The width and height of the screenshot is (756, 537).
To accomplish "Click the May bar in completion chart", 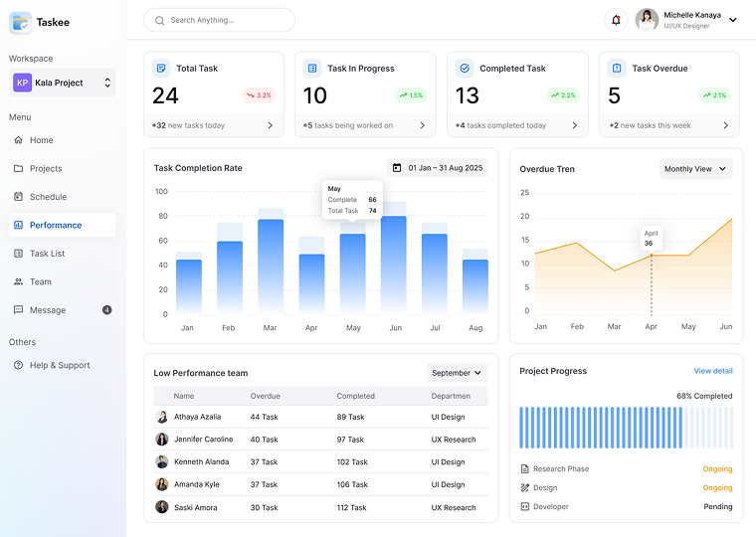I will click(352, 273).
